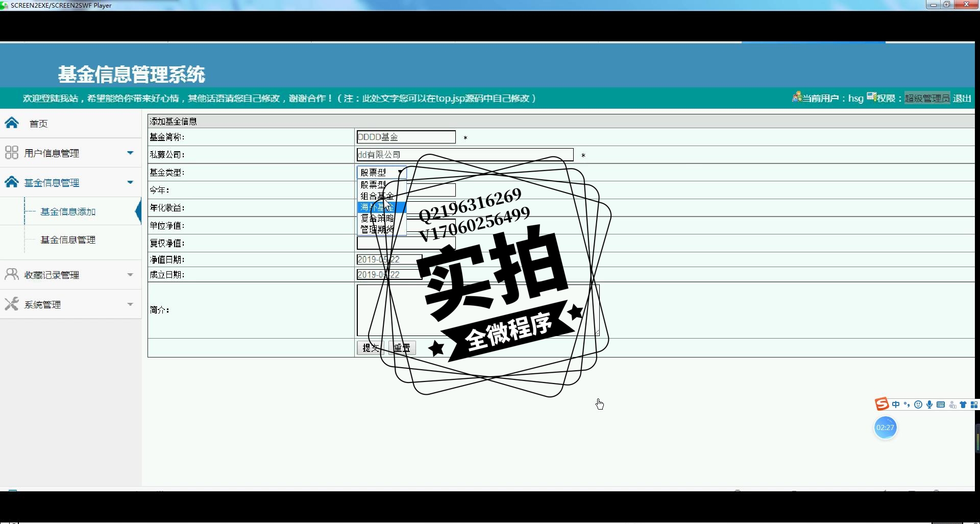Click the house icon beside 基金信息管理
This screenshot has width=980, height=524.
point(12,182)
